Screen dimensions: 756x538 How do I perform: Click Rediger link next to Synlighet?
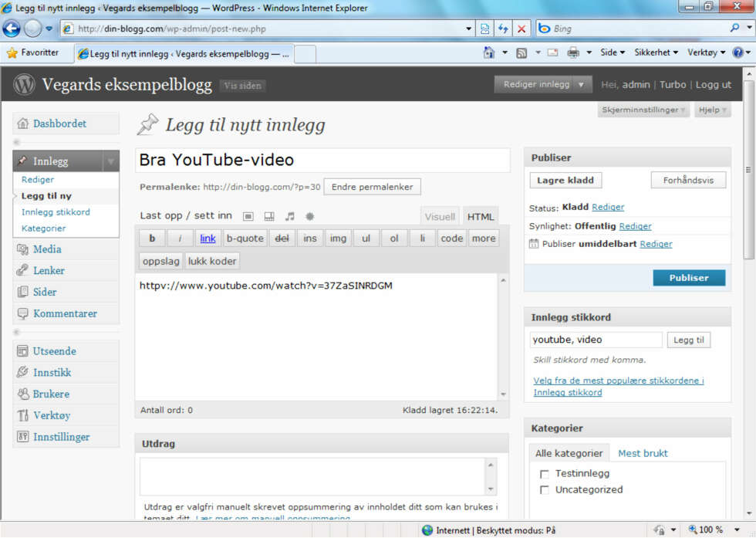coord(635,226)
